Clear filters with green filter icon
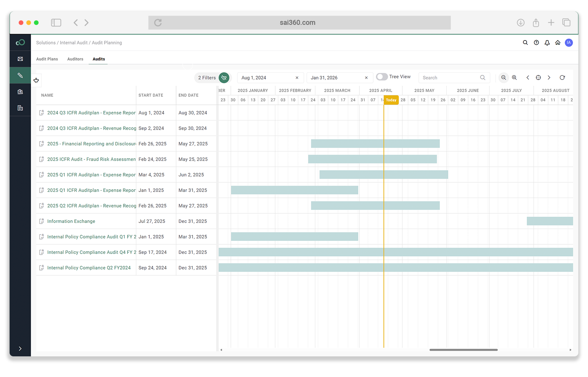This screenshot has height=377, width=588. pyautogui.click(x=224, y=78)
